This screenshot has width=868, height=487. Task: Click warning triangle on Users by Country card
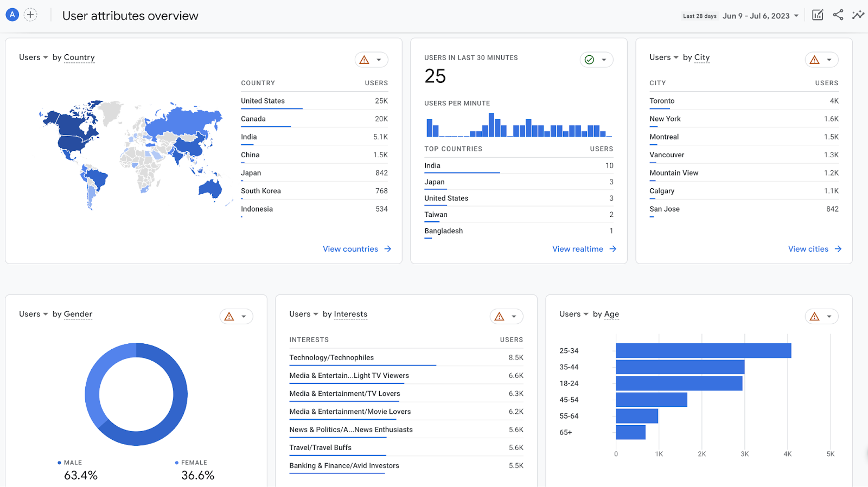[365, 60]
